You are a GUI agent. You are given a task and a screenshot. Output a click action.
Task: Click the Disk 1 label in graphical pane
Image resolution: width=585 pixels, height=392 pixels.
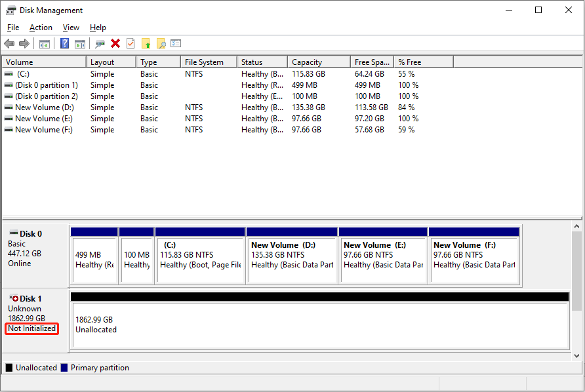click(x=31, y=299)
